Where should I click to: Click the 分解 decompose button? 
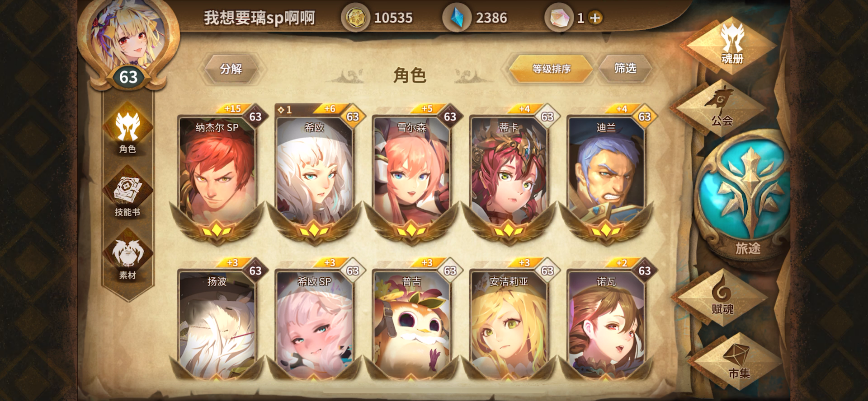coord(231,69)
